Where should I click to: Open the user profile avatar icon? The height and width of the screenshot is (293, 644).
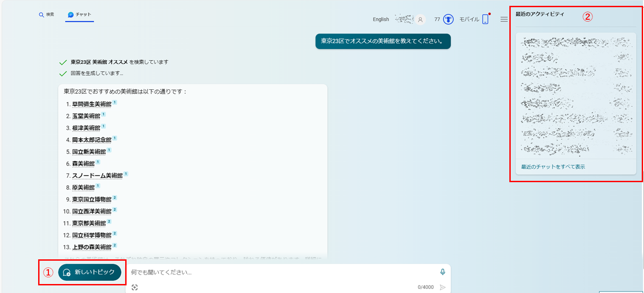pyautogui.click(x=420, y=19)
